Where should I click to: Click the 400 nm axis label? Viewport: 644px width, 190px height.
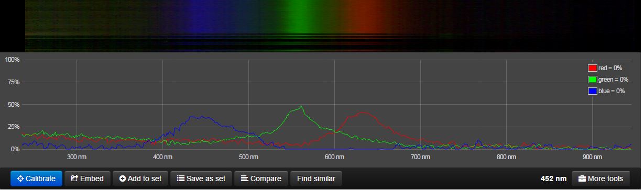(x=163, y=157)
